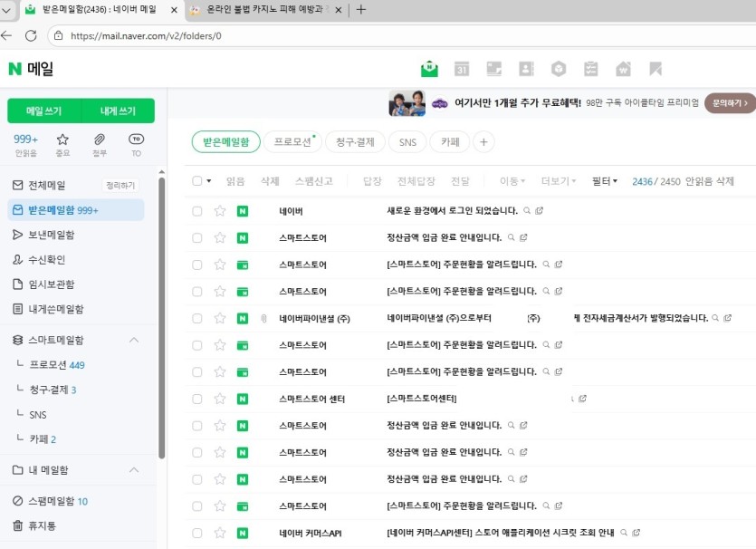Click the 내게 쓰기 button
The height and width of the screenshot is (549, 756).
[118, 111]
